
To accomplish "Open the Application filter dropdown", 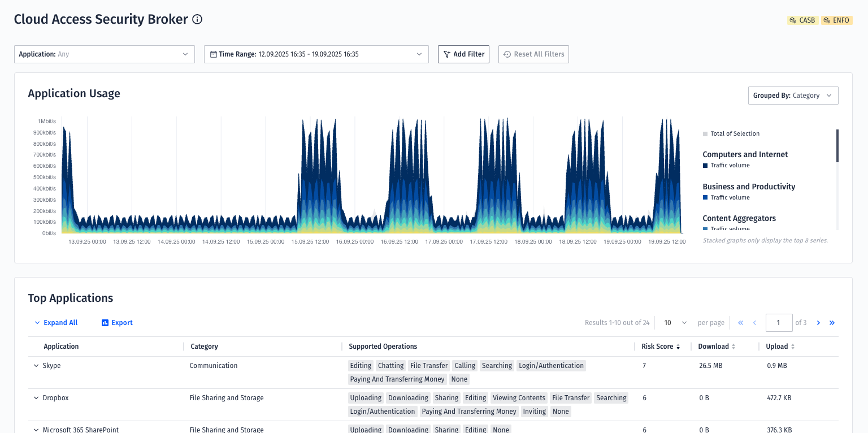I will (x=105, y=54).
